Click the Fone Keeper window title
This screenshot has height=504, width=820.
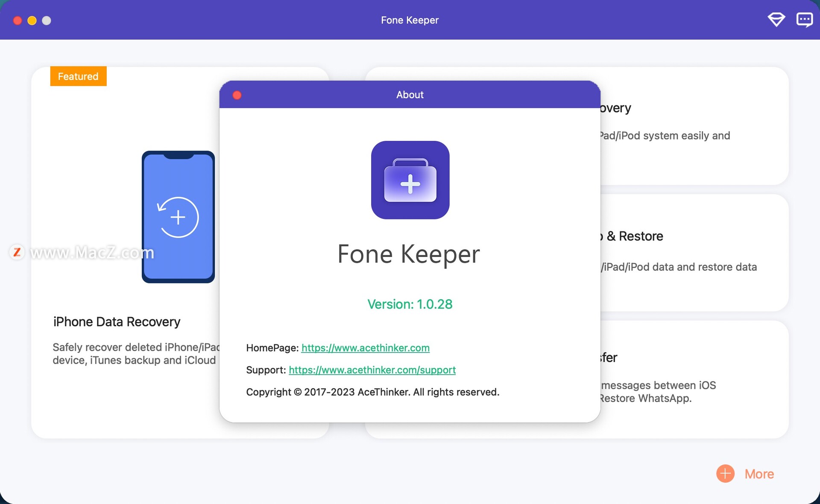pyautogui.click(x=410, y=20)
